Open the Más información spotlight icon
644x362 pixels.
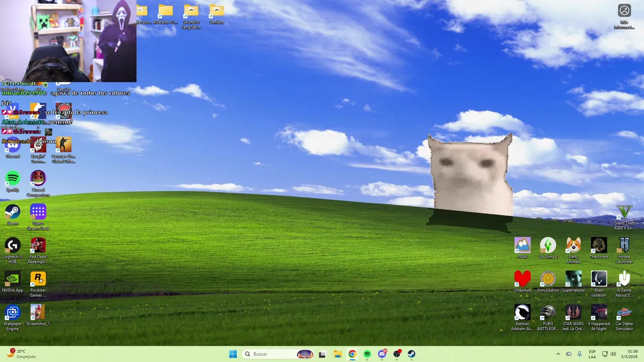[x=624, y=17]
